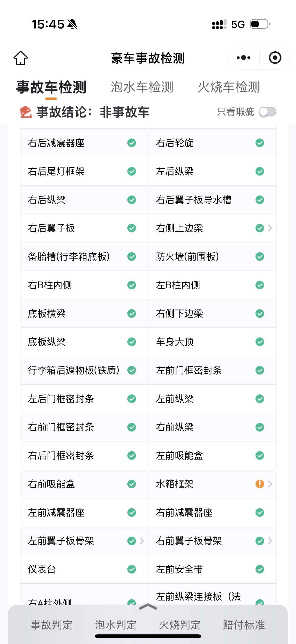The image size is (296, 644).
Task: Tap the mini program close circle icon
Action: point(275,58)
